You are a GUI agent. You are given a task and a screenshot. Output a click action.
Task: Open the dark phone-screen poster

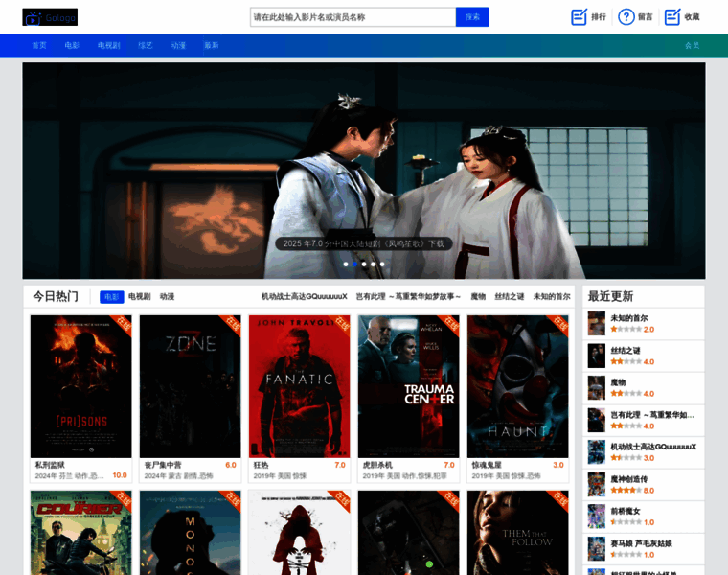[409, 533]
